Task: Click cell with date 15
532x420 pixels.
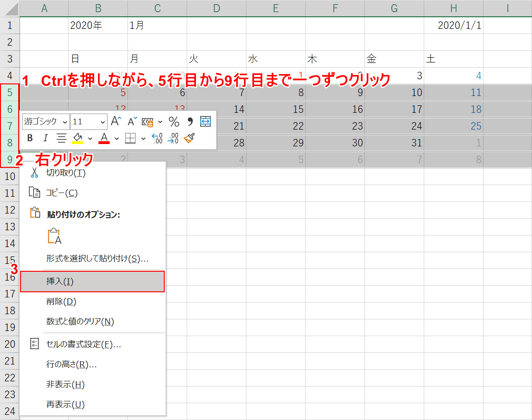Action: [276, 109]
